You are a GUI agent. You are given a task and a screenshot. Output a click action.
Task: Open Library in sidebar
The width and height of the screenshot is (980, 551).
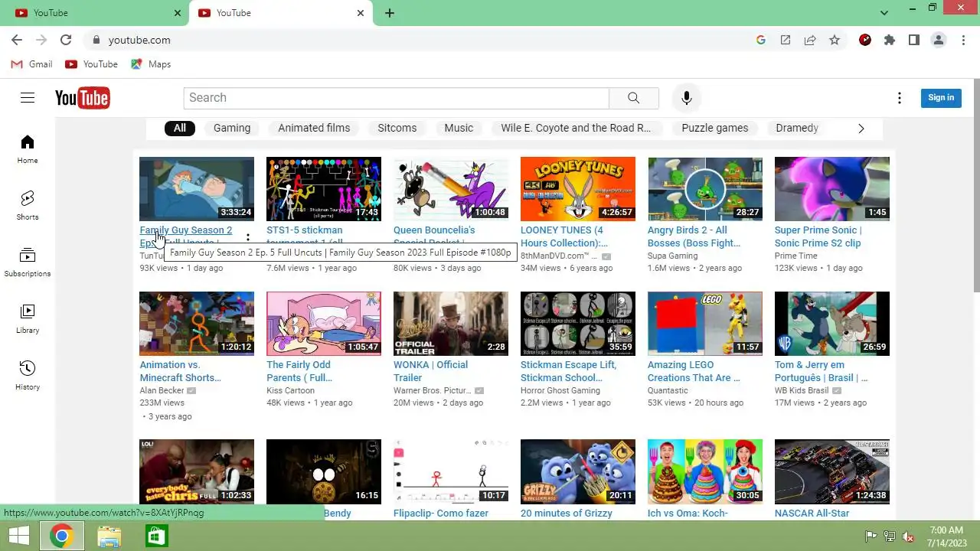[28, 319]
